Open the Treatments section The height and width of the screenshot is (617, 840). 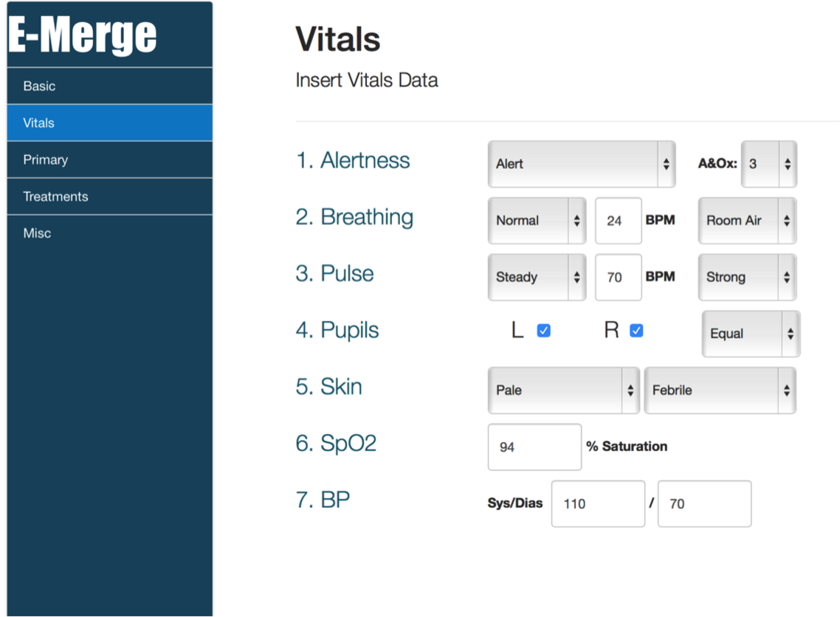coord(110,196)
